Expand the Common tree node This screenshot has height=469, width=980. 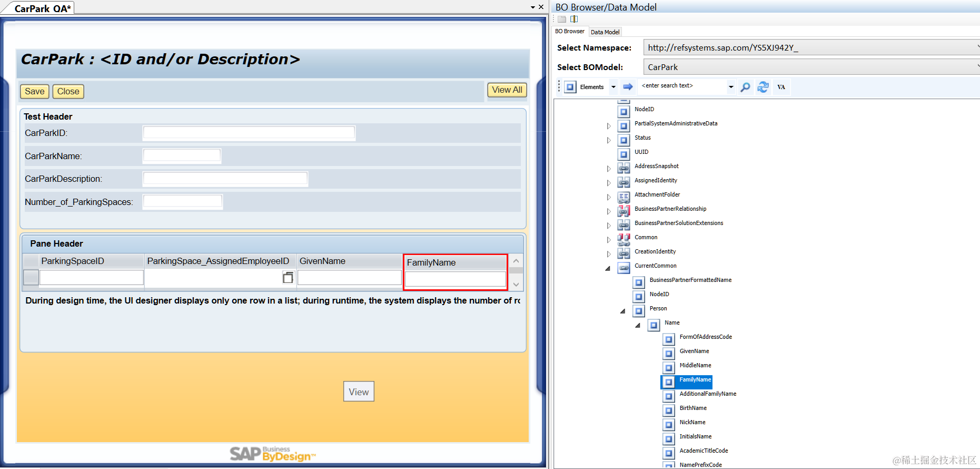click(609, 240)
